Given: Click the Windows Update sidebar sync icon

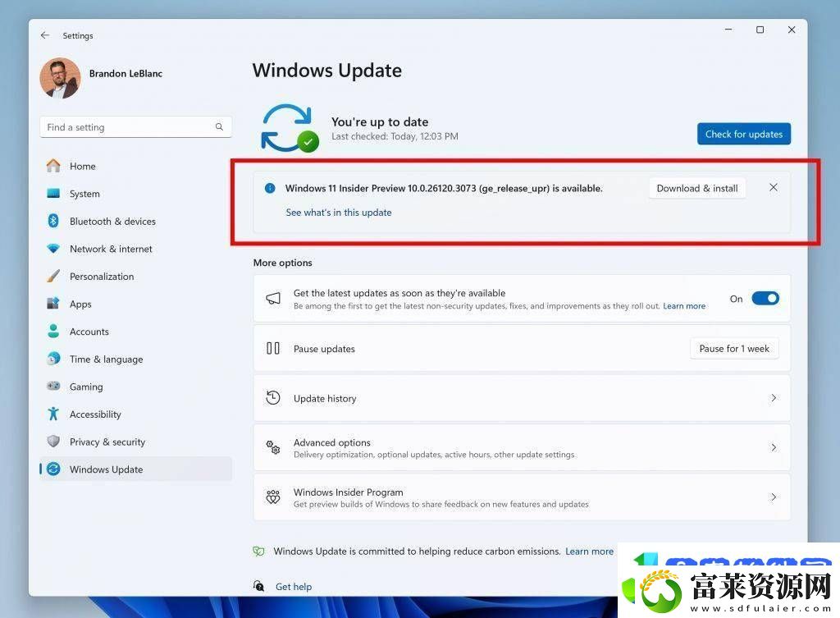Looking at the screenshot, I should 53,469.
